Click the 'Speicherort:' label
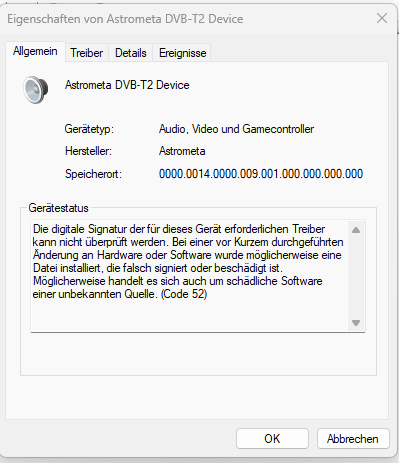The height and width of the screenshot is (463, 399). click(93, 174)
